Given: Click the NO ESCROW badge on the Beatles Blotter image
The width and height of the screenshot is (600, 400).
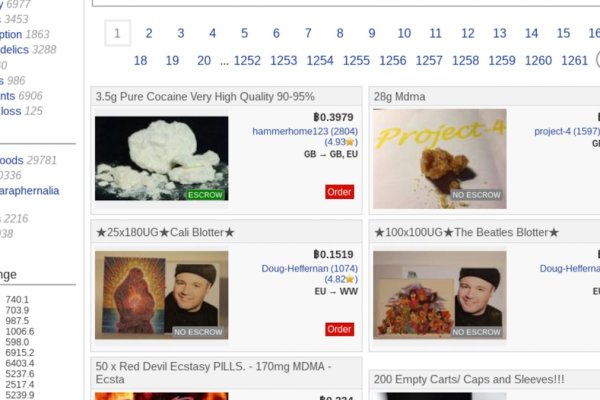Looking at the screenshot, I should 476,332.
